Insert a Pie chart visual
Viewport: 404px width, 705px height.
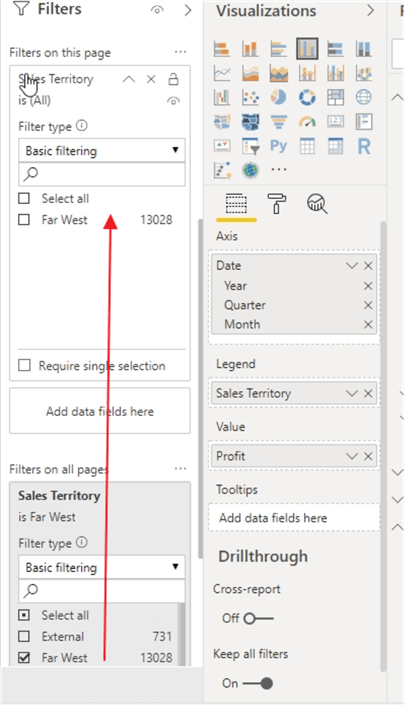tap(279, 97)
